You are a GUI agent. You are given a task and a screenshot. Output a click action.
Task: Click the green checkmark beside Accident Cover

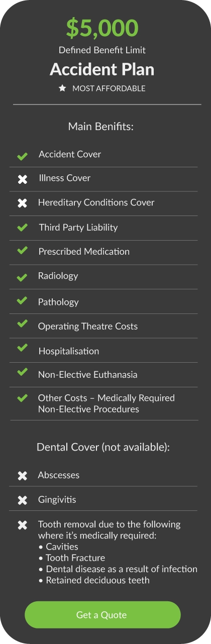22,157
